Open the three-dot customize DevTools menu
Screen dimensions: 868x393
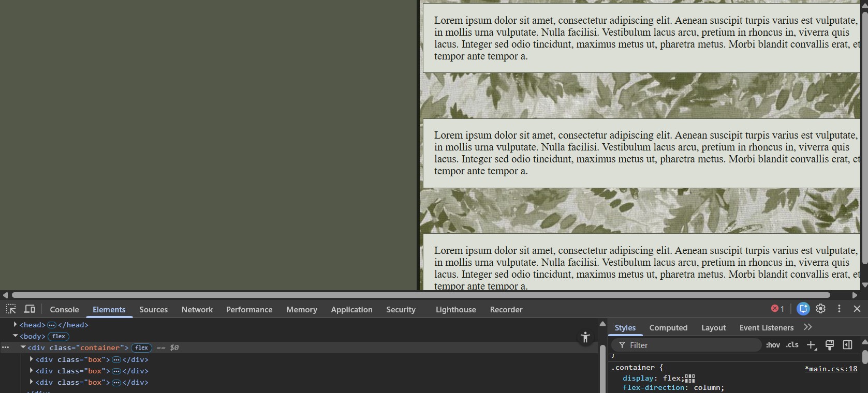click(x=839, y=309)
